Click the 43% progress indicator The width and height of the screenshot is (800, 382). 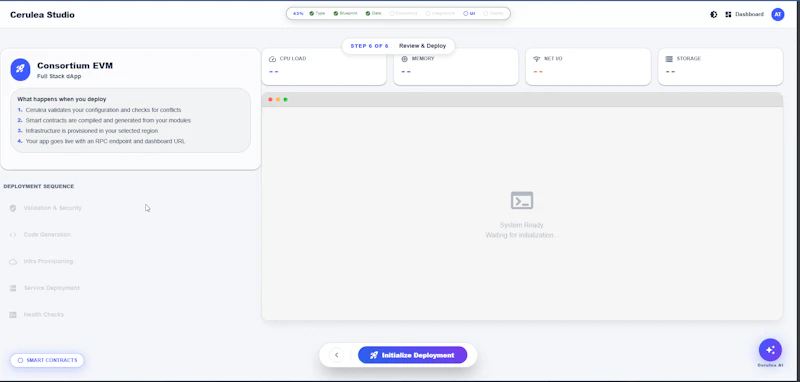[298, 13]
